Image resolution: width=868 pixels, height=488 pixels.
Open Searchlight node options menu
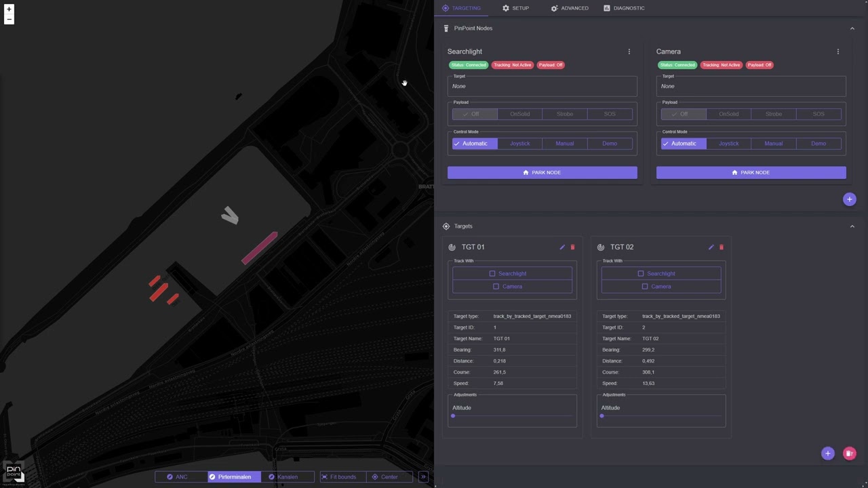click(629, 52)
